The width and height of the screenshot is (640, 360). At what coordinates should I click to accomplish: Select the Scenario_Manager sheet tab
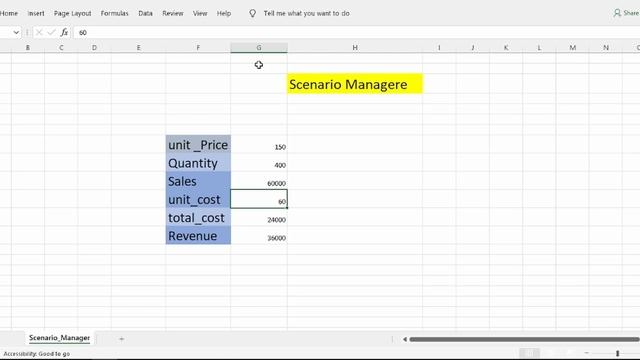click(x=60, y=338)
